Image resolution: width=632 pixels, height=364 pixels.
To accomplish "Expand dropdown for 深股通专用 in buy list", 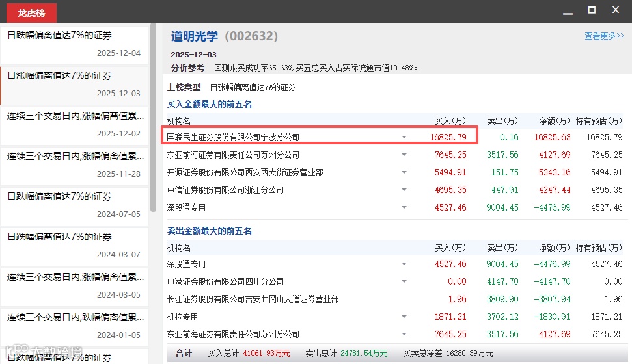I will click(x=404, y=207).
